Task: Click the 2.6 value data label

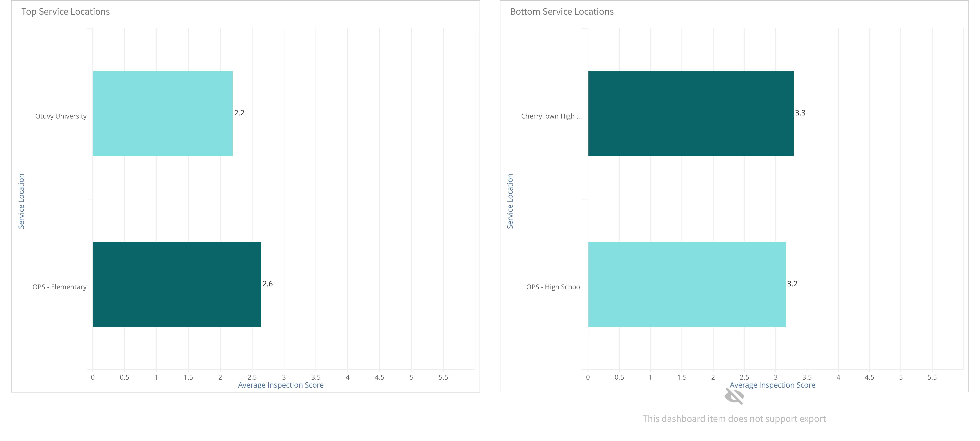Action: (267, 284)
